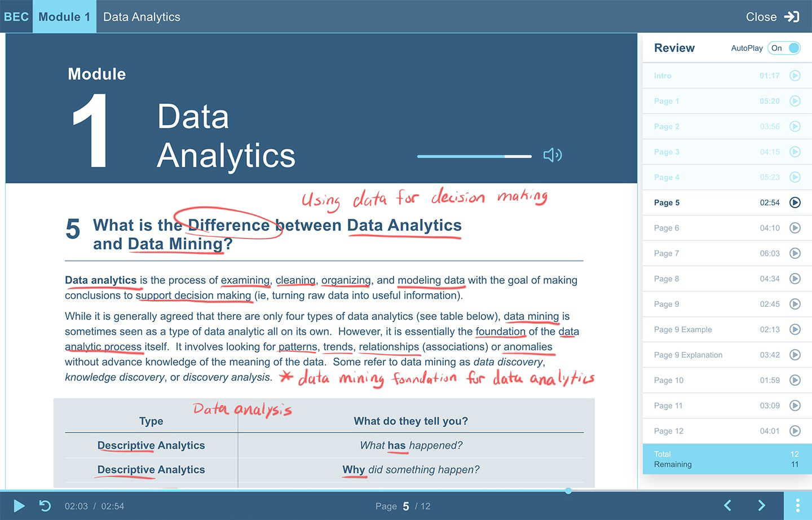
Task: Click the elapsed time 02:03 display
Action: [76, 506]
